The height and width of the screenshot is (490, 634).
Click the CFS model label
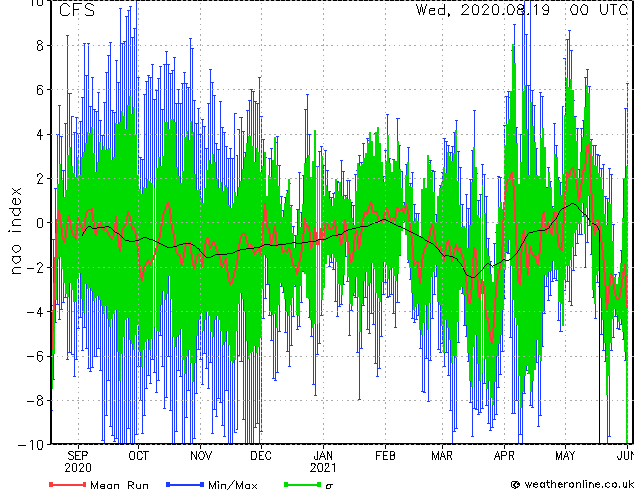(x=77, y=10)
